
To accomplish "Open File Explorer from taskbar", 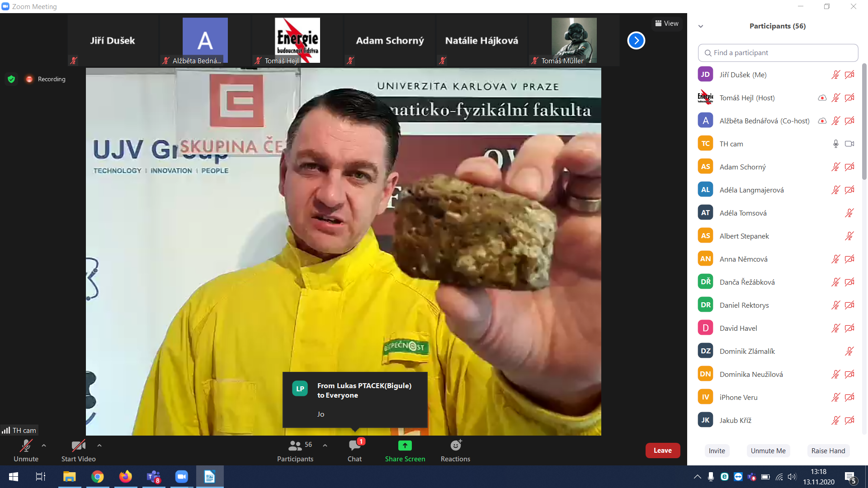I will pos(69,477).
